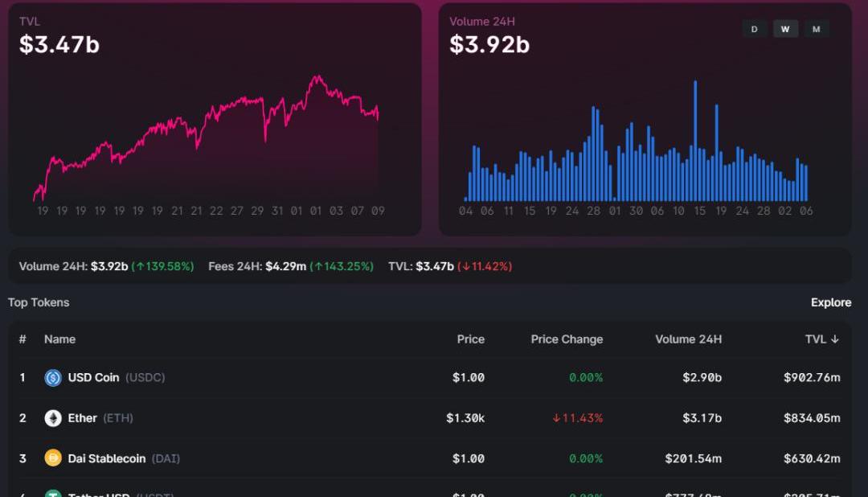
Task: Click the USD Coin TVL value $902.76m
Action: click(x=812, y=378)
